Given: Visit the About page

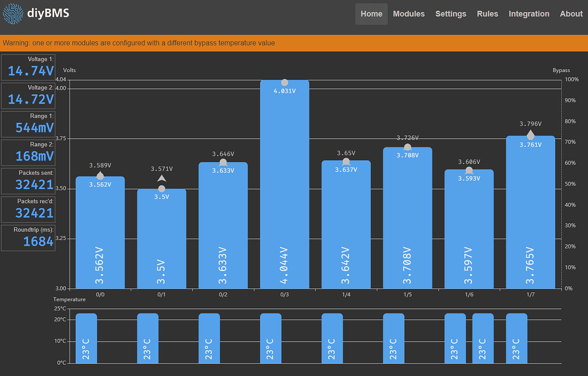Looking at the screenshot, I should (x=571, y=14).
